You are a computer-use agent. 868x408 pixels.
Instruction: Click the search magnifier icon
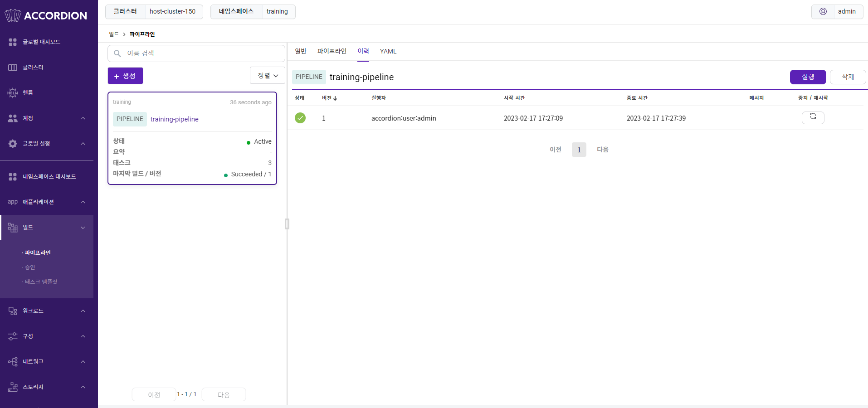[117, 53]
